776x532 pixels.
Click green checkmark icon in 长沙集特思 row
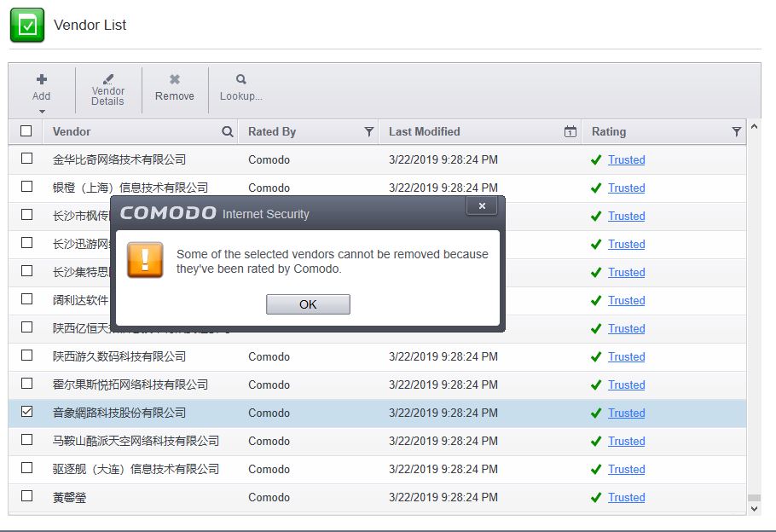pyautogui.click(x=596, y=272)
